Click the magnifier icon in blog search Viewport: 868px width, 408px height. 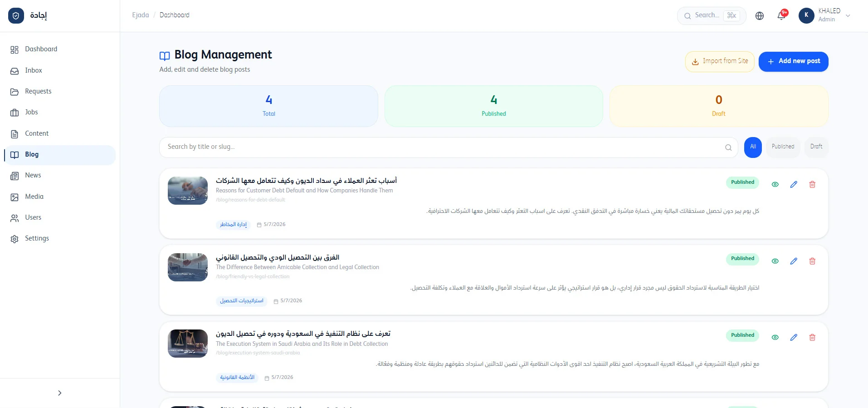tap(728, 147)
